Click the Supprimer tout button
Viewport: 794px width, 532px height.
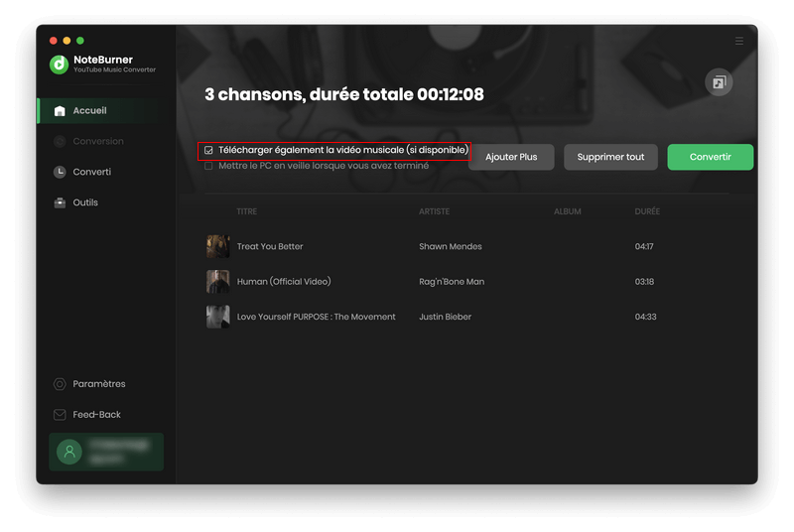(x=610, y=157)
